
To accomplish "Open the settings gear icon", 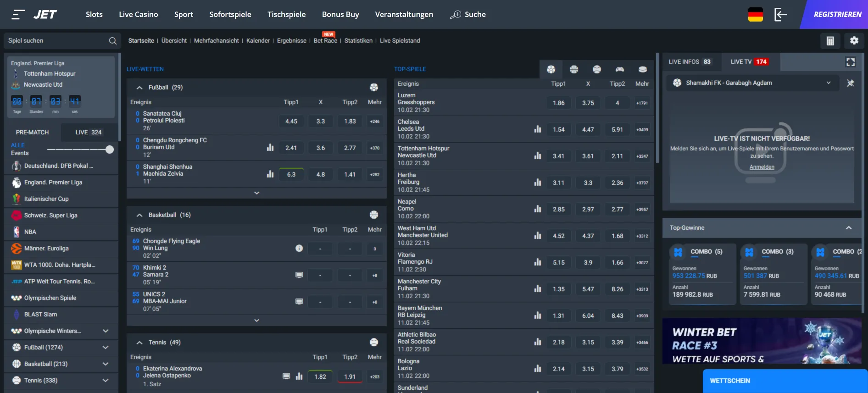I will point(854,41).
